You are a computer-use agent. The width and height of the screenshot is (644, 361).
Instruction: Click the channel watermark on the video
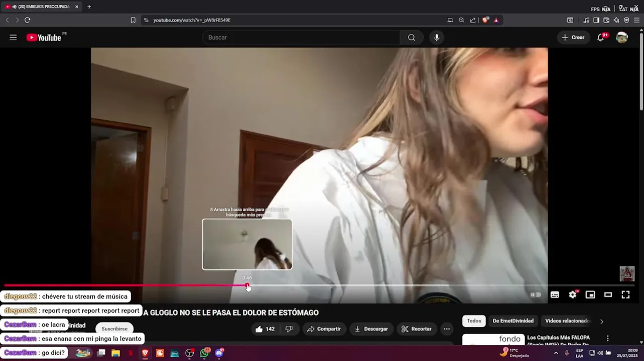pyautogui.click(x=627, y=274)
